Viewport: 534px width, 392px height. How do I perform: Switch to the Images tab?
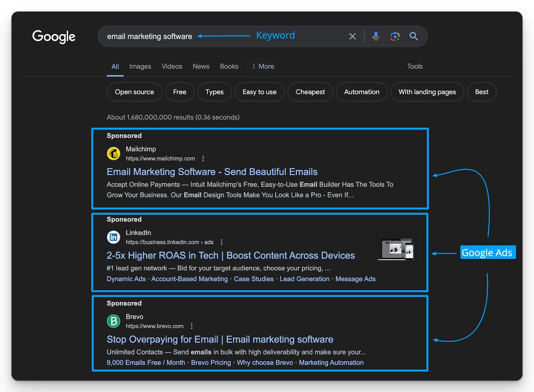[x=140, y=66]
